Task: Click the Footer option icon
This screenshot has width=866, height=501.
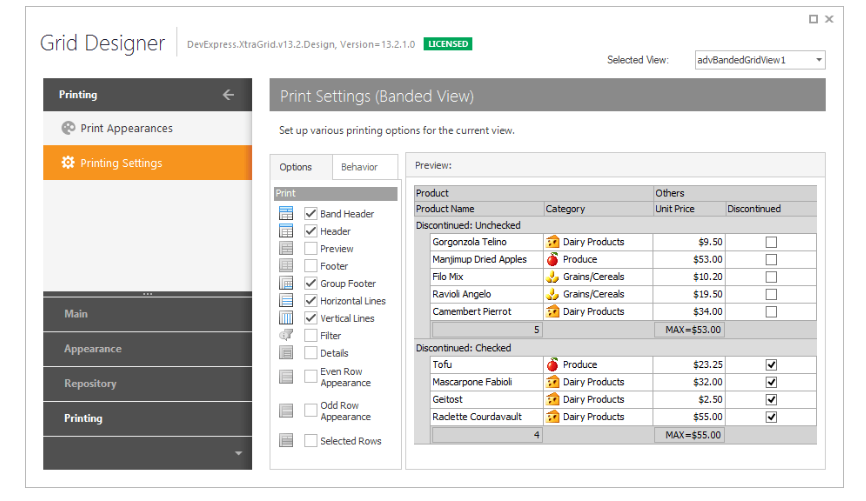Action: coord(286,266)
